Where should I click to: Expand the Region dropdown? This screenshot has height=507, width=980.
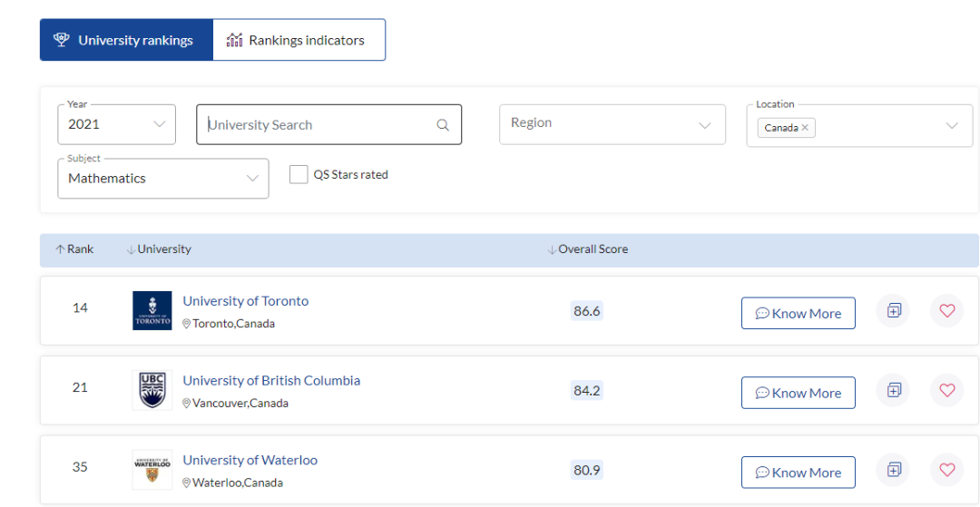[x=612, y=124]
